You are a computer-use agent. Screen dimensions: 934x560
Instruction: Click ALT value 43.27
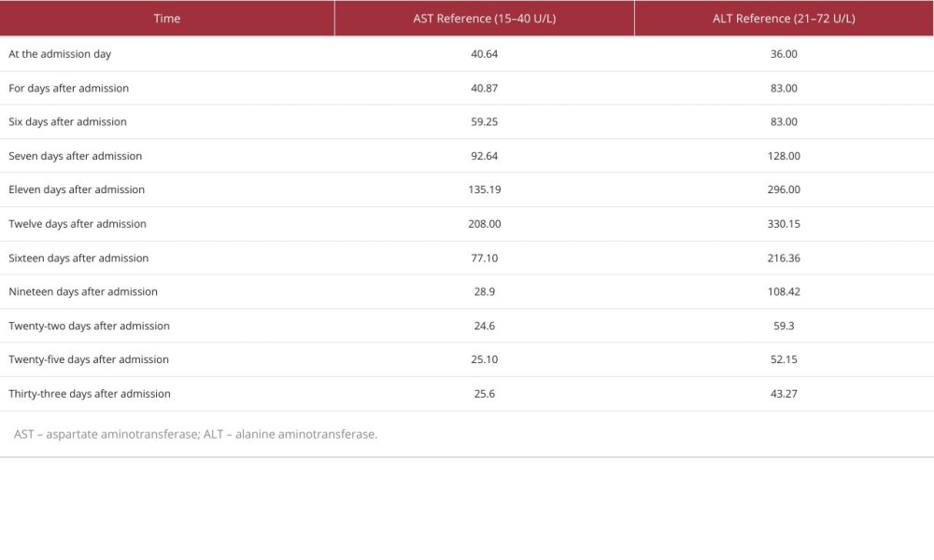click(784, 394)
